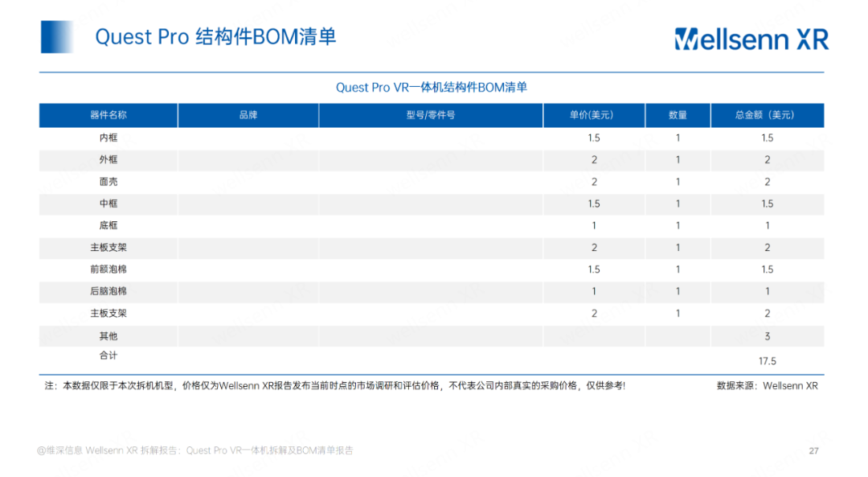
Task: Click the slide title "Quest Pro 结构件BOM清单"
Action: coord(215,36)
